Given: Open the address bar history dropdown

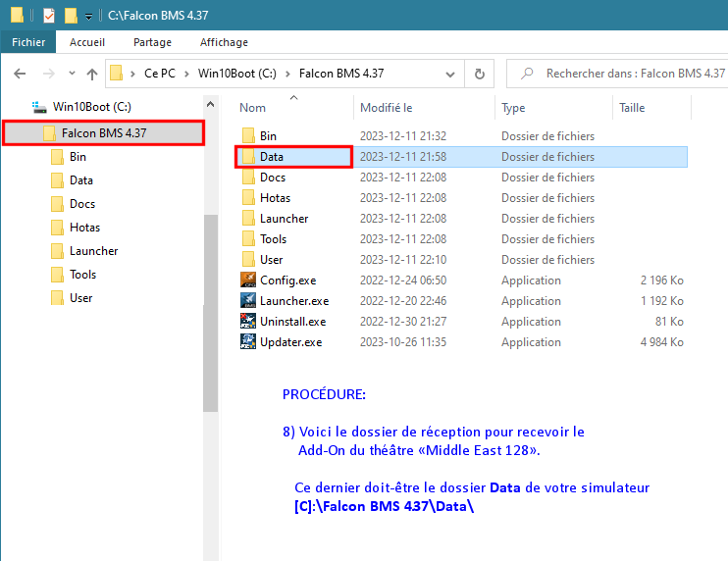Looking at the screenshot, I should pyautogui.click(x=450, y=74).
